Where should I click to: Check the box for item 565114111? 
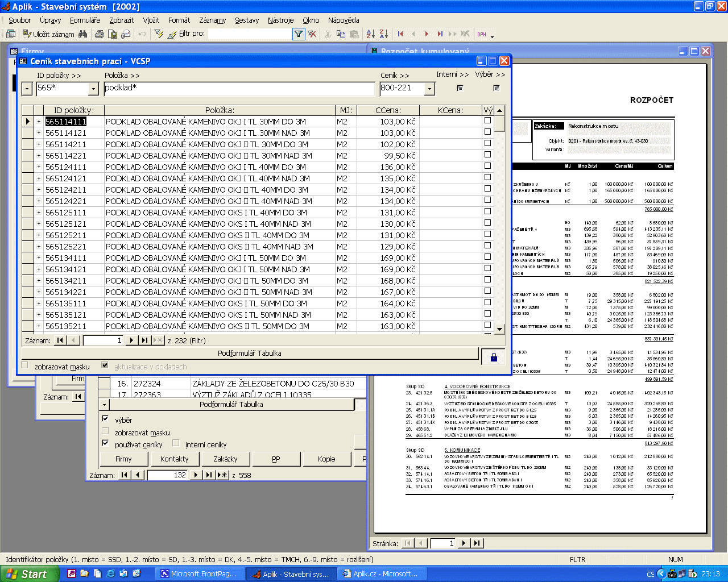click(487, 120)
